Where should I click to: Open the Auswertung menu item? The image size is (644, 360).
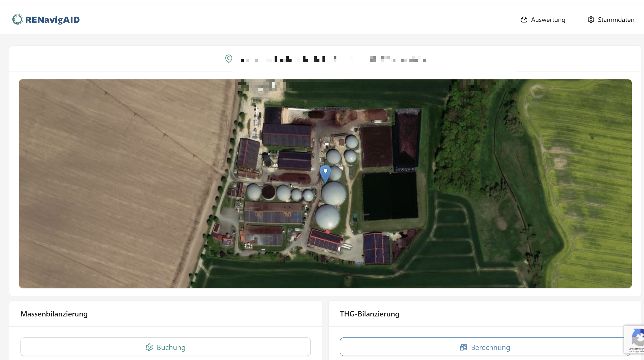point(548,20)
